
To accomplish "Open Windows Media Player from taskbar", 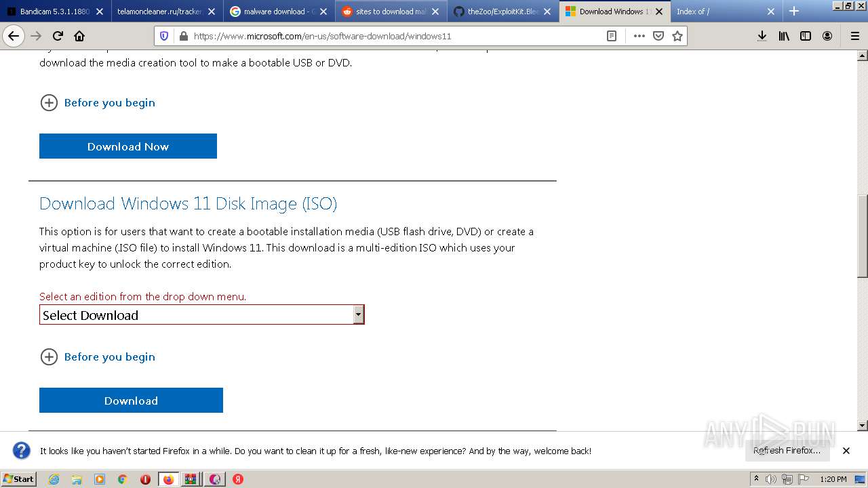I will [x=100, y=479].
